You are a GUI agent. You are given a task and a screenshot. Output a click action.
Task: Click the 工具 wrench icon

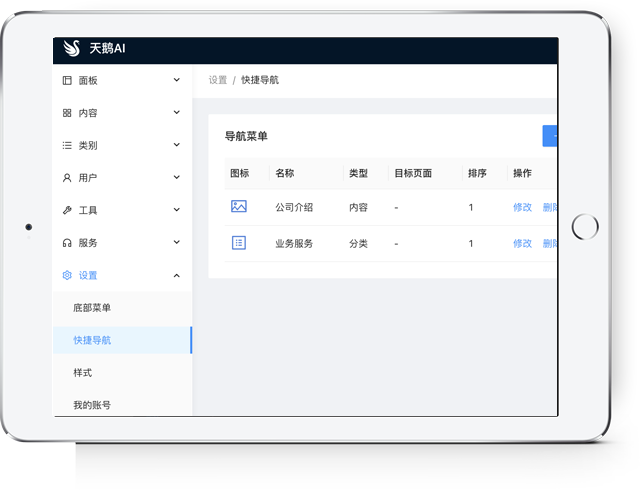coord(67,210)
